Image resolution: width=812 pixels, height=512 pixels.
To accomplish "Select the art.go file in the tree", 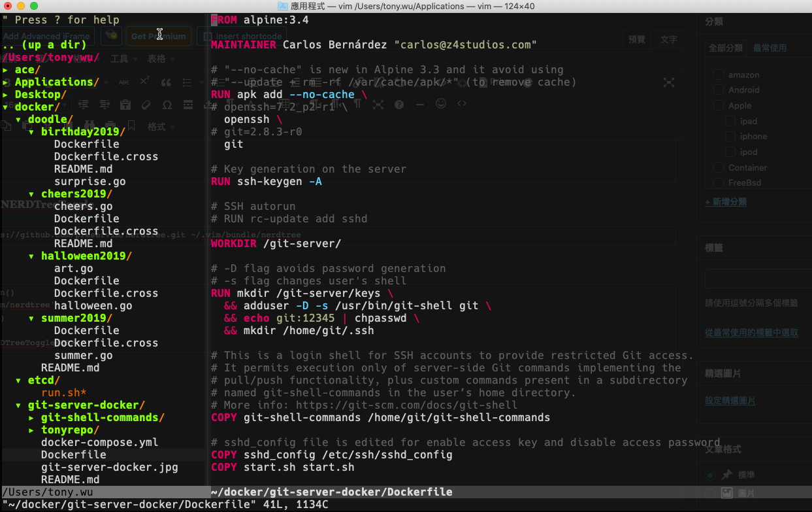I will [x=74, y=268].
